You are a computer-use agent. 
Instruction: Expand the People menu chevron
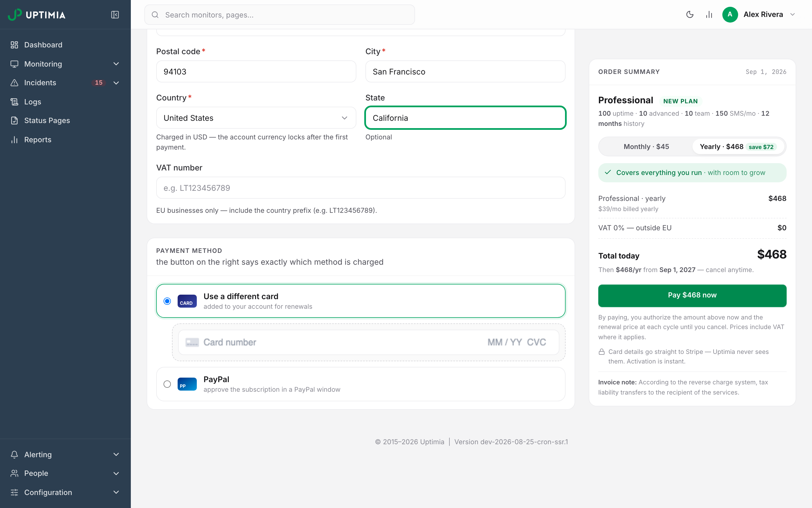pyautogui.click(x=116, y=473)
